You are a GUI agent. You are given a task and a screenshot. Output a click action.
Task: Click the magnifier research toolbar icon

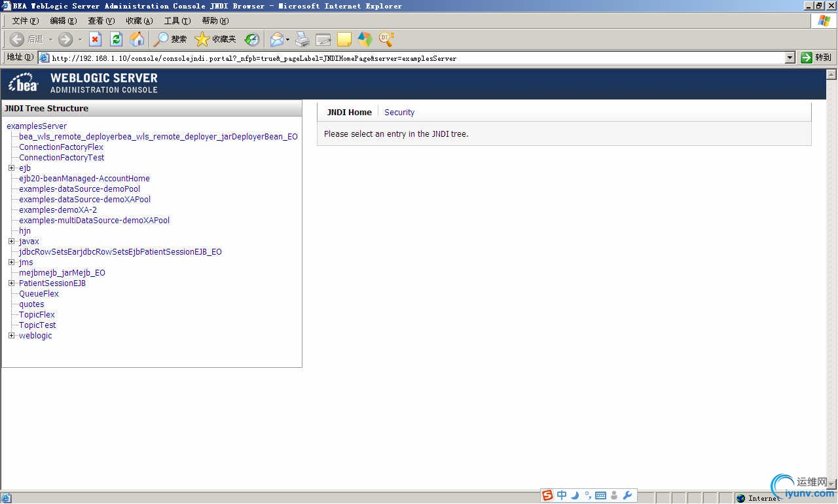pyautogui.click(x=386, y=39)
